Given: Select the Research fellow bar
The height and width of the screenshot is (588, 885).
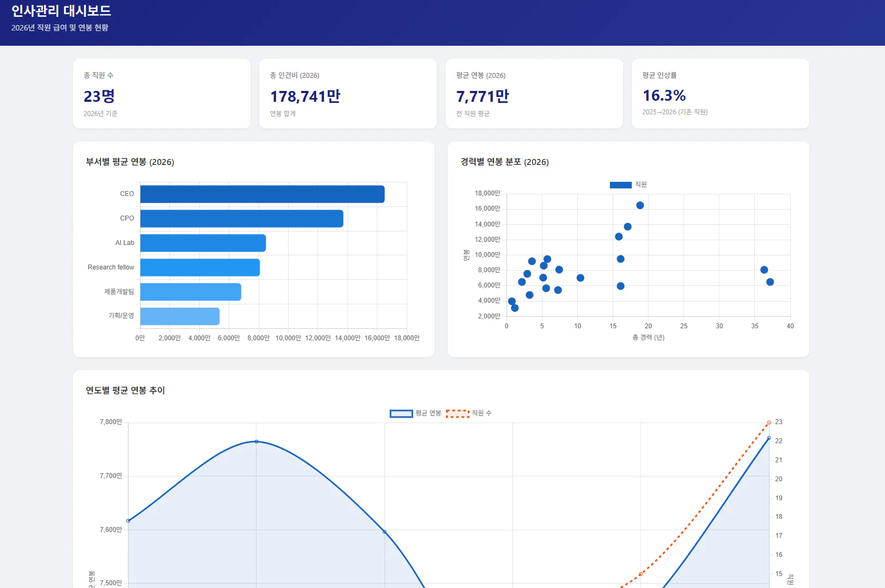Looking at the screenshot, I should tap(200, 267).
